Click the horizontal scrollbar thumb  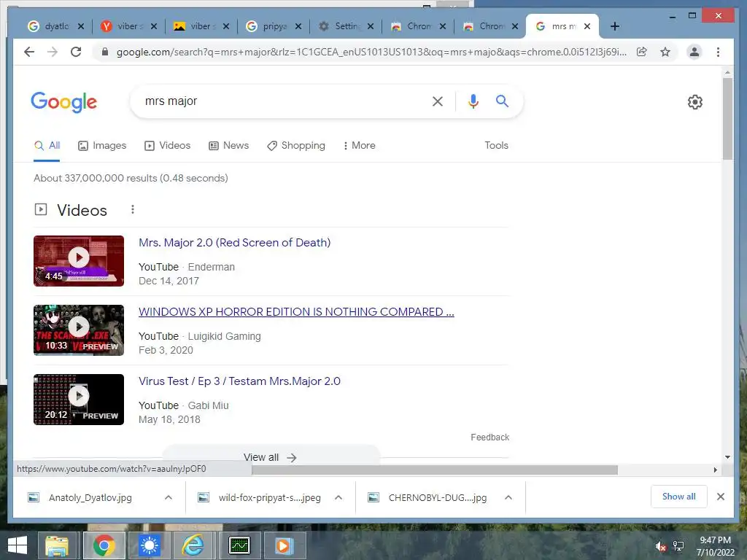(x=435, y=470)
